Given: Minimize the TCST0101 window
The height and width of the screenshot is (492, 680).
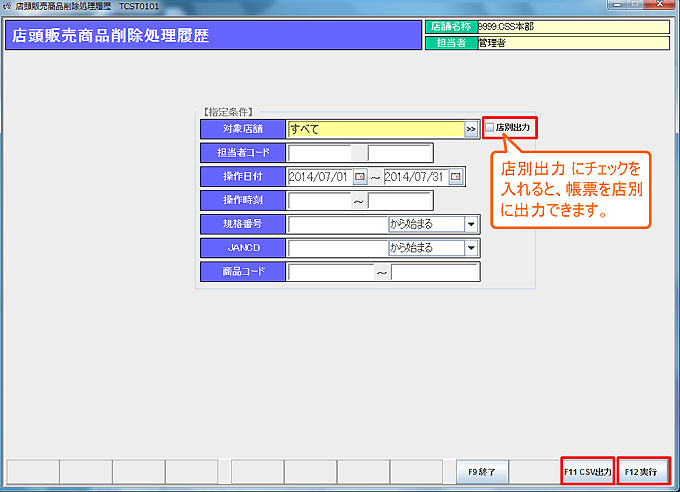Looking at the screenshot, I should (617, 4).
